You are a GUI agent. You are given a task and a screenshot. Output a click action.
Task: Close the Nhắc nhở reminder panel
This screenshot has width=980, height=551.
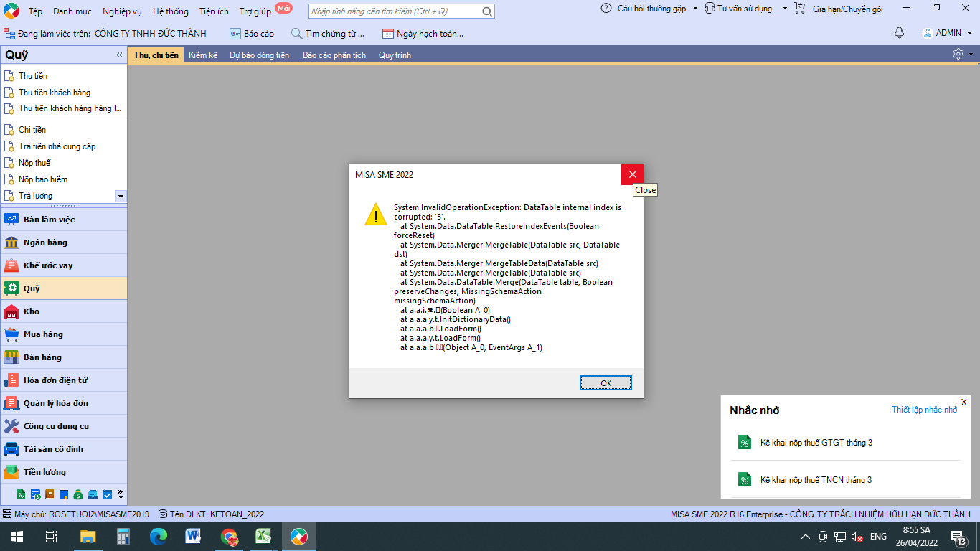[963, 402]
